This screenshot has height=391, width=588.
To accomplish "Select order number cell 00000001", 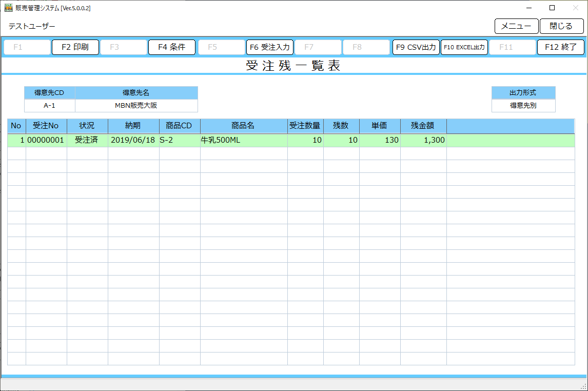I will point(46,140).
